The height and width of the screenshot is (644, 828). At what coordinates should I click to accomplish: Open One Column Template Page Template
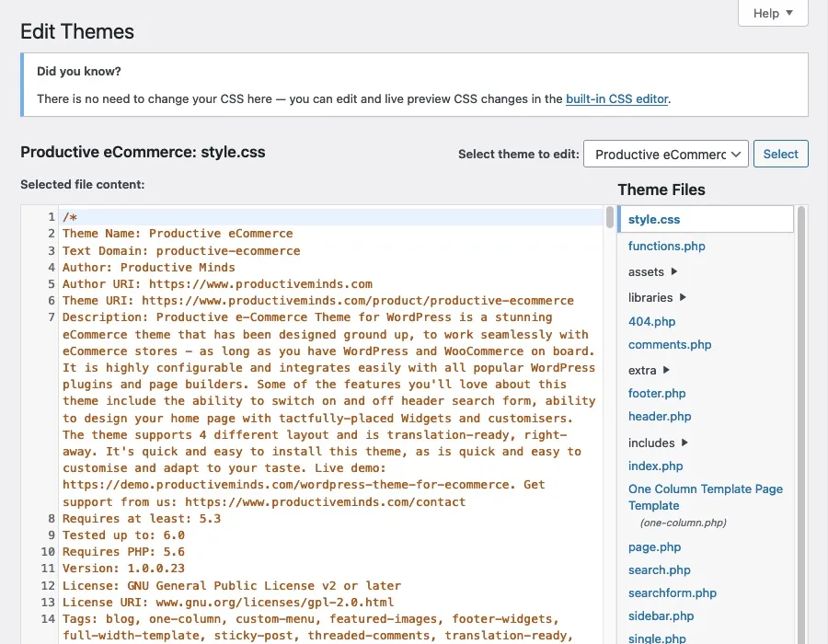[x=706, y=497]
